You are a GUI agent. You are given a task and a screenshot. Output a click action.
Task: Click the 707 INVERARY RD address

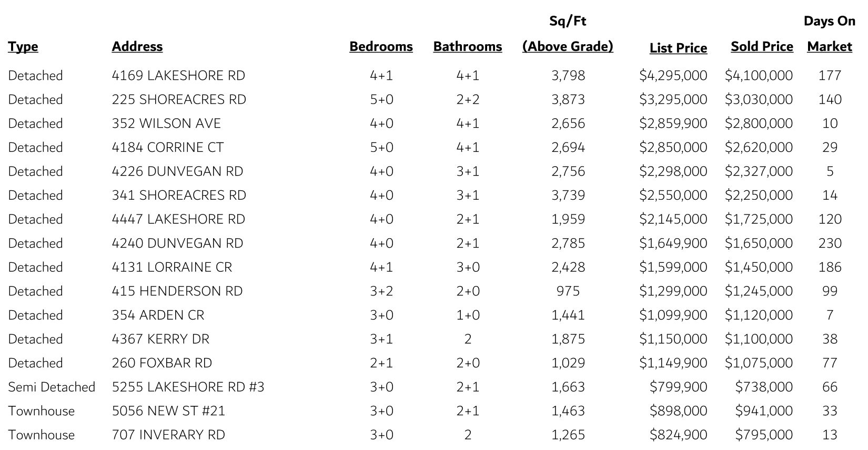[168, 435]
